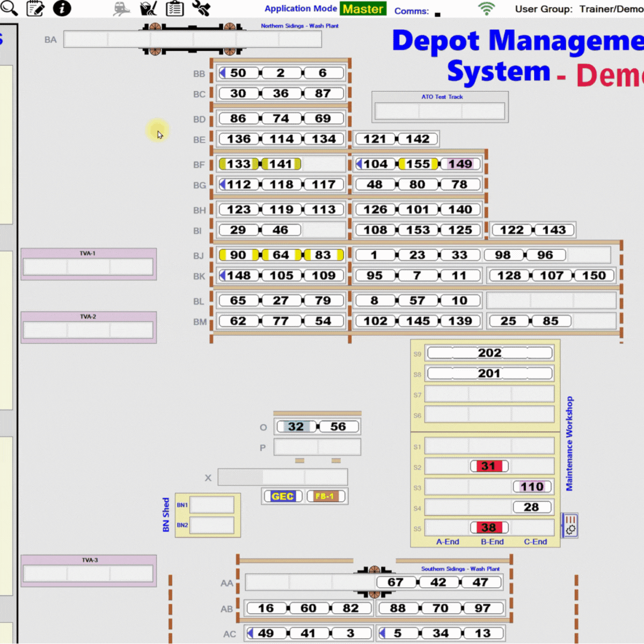Click the empty track X slot

[x=283, y=477]
